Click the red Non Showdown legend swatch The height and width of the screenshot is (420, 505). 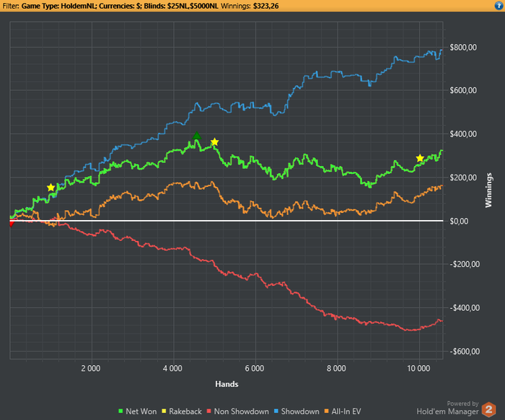pos(208,411)
